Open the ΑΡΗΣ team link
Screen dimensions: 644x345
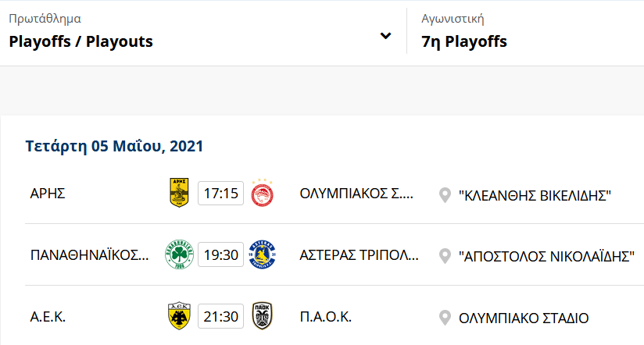pos(48,194)
